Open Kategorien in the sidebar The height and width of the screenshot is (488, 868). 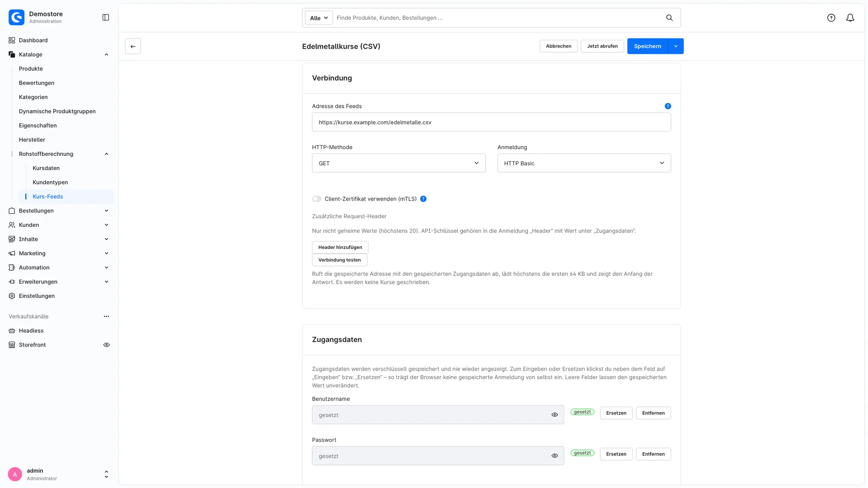coord(33,97)
